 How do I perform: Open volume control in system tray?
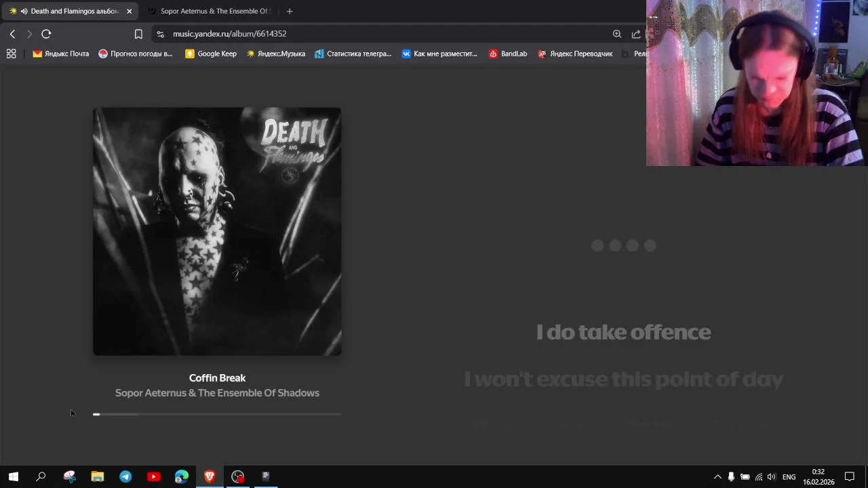771,476
